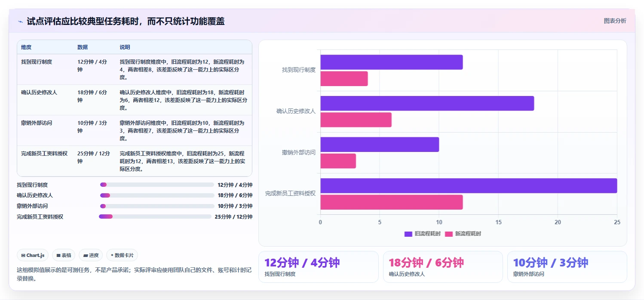The width and height of the screenshot is (644, 300).
Task: Open the blue 10分钟 / 3分钟 data card
Action: [x=567, y=267]
